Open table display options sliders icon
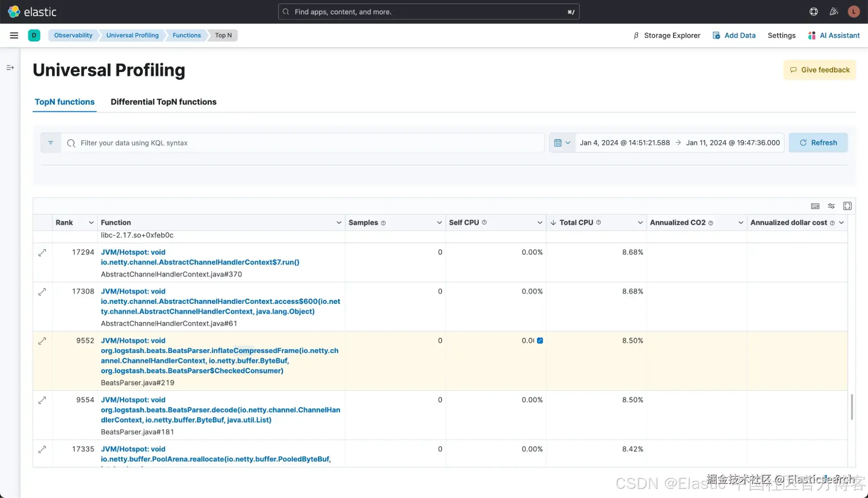 click(x=831, y=206)
